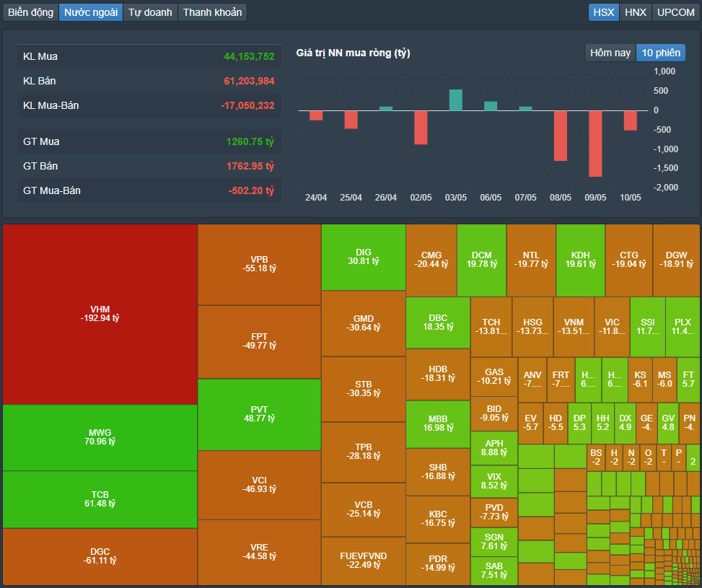
Task: Click the SAB treemap tile
Action: 493,571
